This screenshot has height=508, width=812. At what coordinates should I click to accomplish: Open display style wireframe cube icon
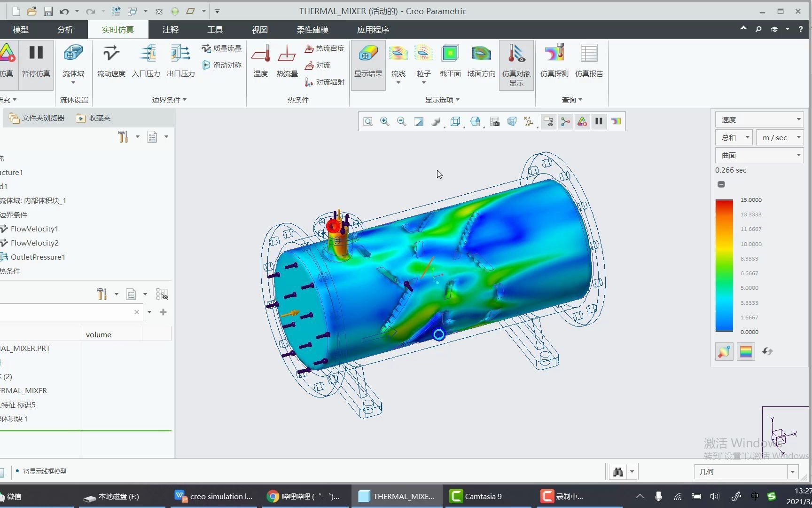coord(455,122)
